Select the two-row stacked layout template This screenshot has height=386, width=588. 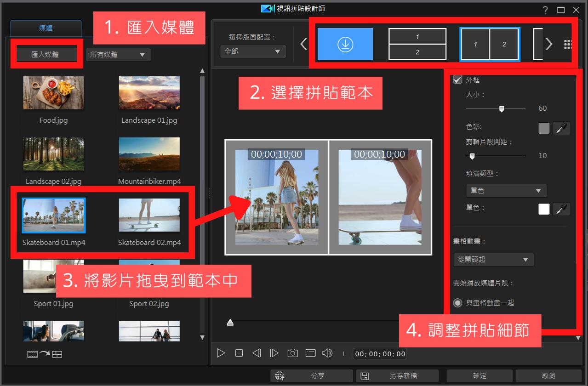click(417, 44)
